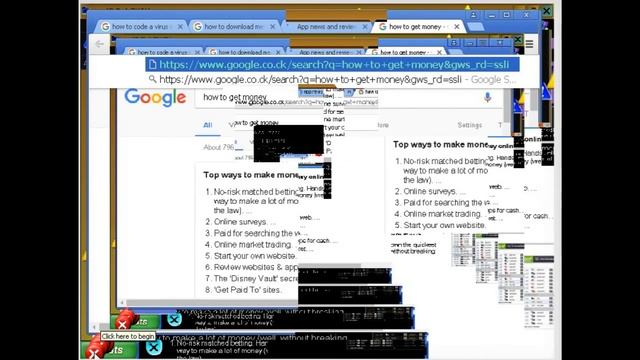Choose the URL suggestion ending in 'Google S...'
Image resolution: width=640 pixels, height=360 pixels.
(x=332, y=80)
